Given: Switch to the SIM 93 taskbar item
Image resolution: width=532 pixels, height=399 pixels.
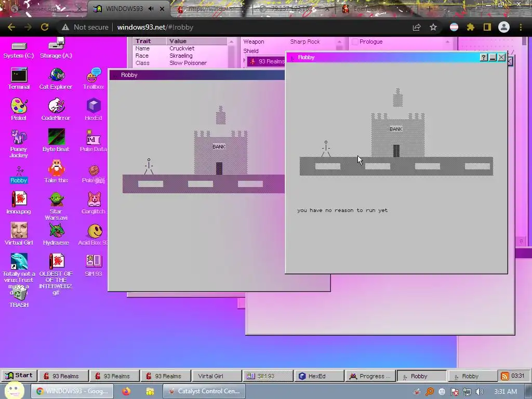Looking at the screenshot, I should tap(268, 376).
